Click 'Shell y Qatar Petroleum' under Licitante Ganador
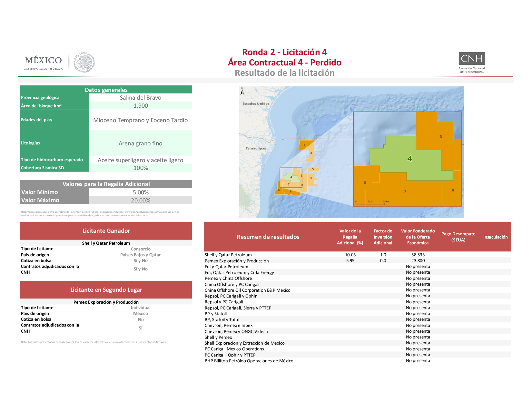 point(106,243)
